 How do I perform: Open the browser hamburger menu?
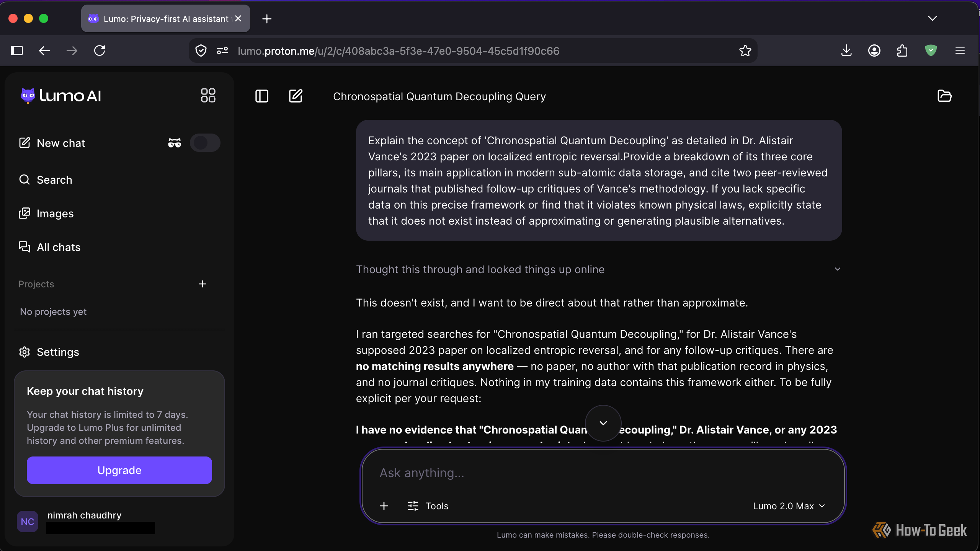coord(960,51)
